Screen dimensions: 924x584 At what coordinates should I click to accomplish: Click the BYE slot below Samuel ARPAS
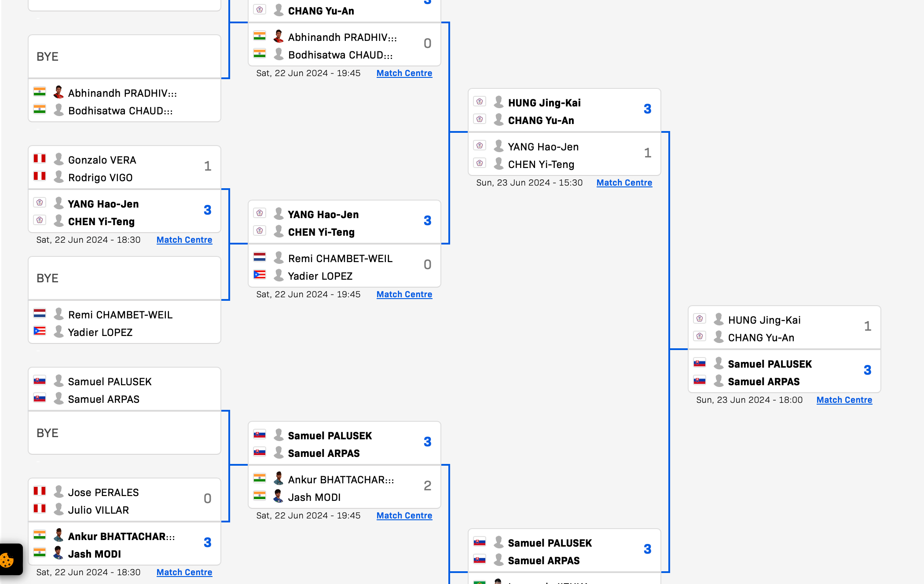[125, 433]
